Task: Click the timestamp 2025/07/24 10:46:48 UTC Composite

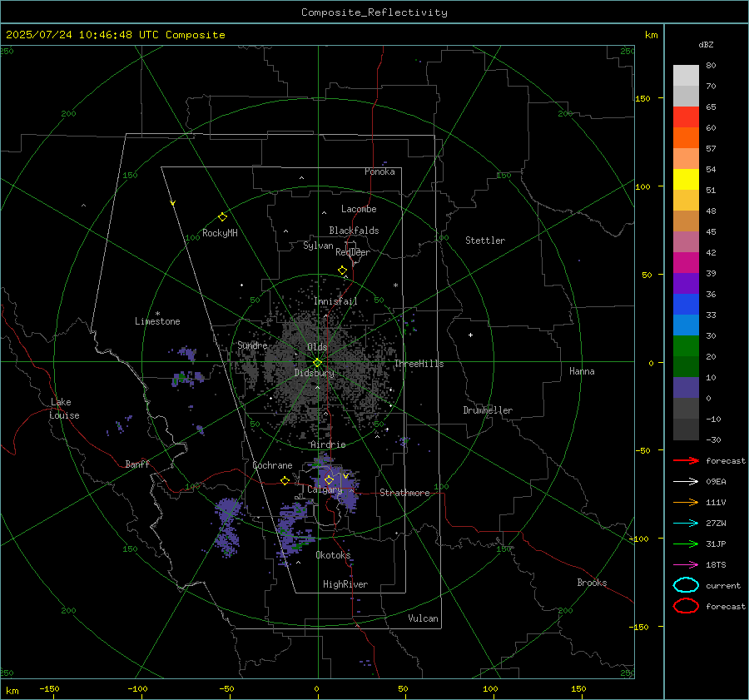Action: pos(116,35)
